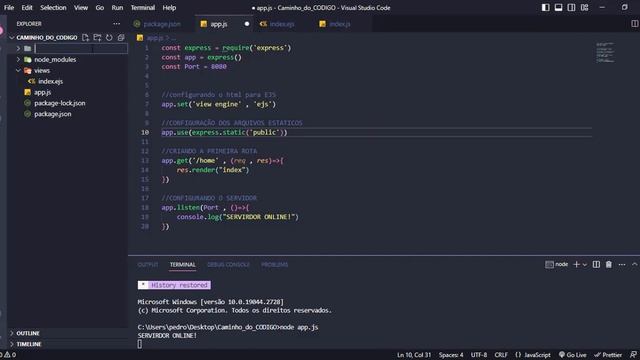
Task: Open the Go menu
Action: coord(100,7)
